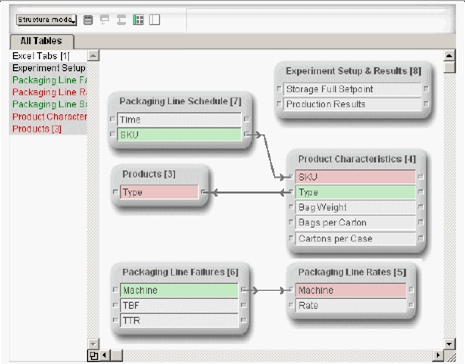Screen dimensions: 465x364
Task: Click the grayed-out second toolbar icon
Action: tap(105, 20)
